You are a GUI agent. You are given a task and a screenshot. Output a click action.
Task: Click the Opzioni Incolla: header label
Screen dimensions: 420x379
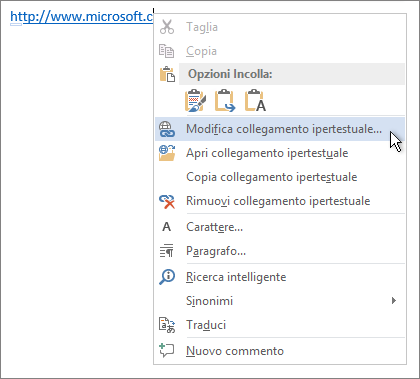pos(230,74)
